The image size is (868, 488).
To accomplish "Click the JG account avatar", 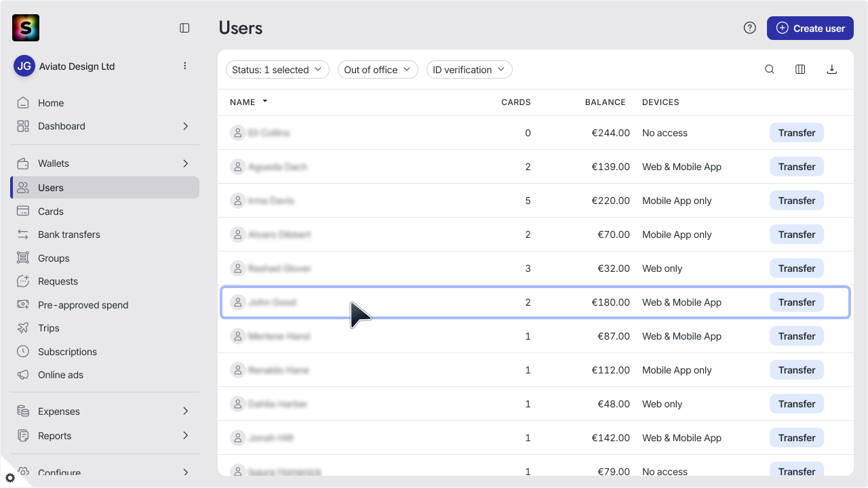I will coord(24,66).
